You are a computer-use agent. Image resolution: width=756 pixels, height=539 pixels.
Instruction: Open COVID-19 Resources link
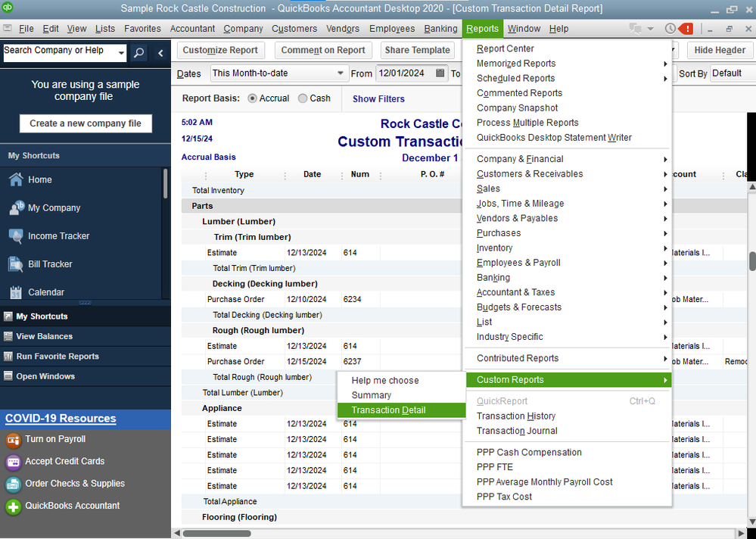click(x=61, y=419)
